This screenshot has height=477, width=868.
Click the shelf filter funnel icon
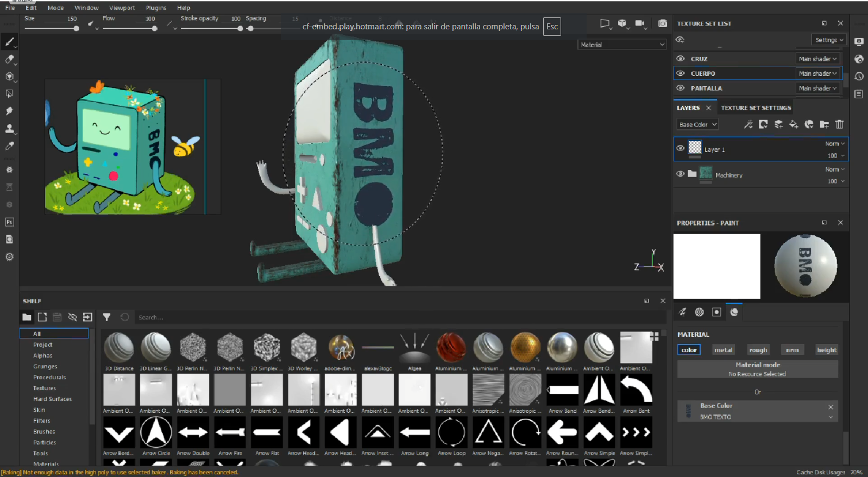(107, 317)
